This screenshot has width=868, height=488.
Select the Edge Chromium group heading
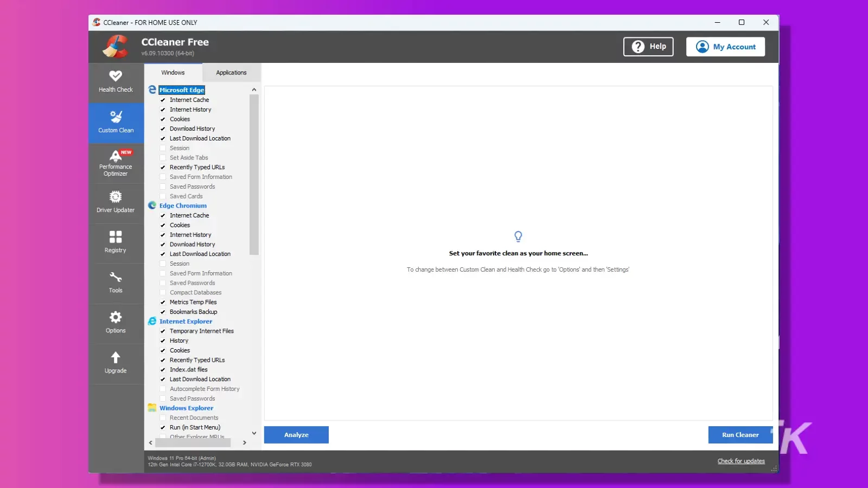pos(183,206)
